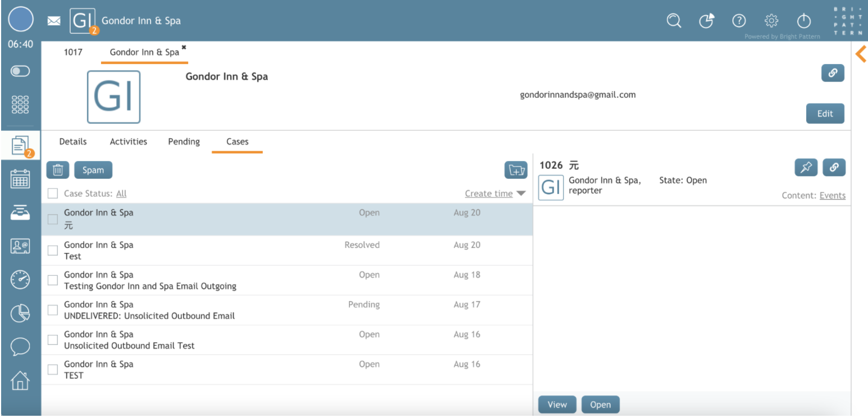This screenshot has width=868, height=418.
Task: Open the settings gear icon
Action: (x=771, y=21)
